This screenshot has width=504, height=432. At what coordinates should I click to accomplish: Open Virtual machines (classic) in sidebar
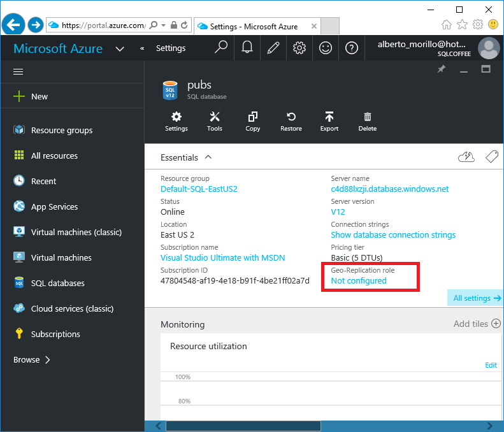73,232
